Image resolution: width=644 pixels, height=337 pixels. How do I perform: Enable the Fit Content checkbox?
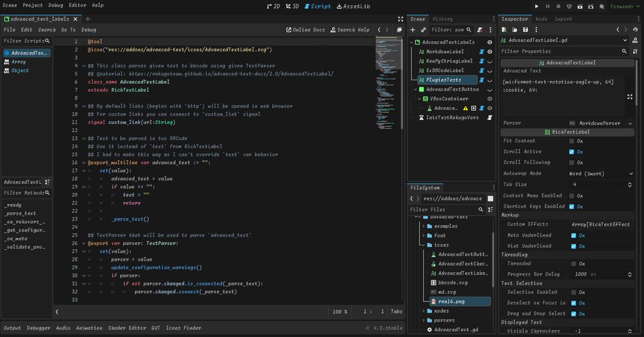click(571, 141)
